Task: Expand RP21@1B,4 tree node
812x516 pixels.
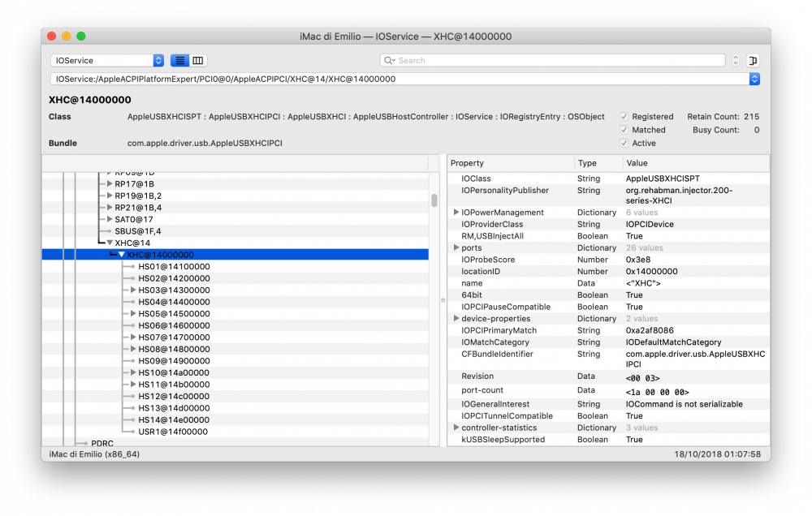Action: [x=110, y=208]
